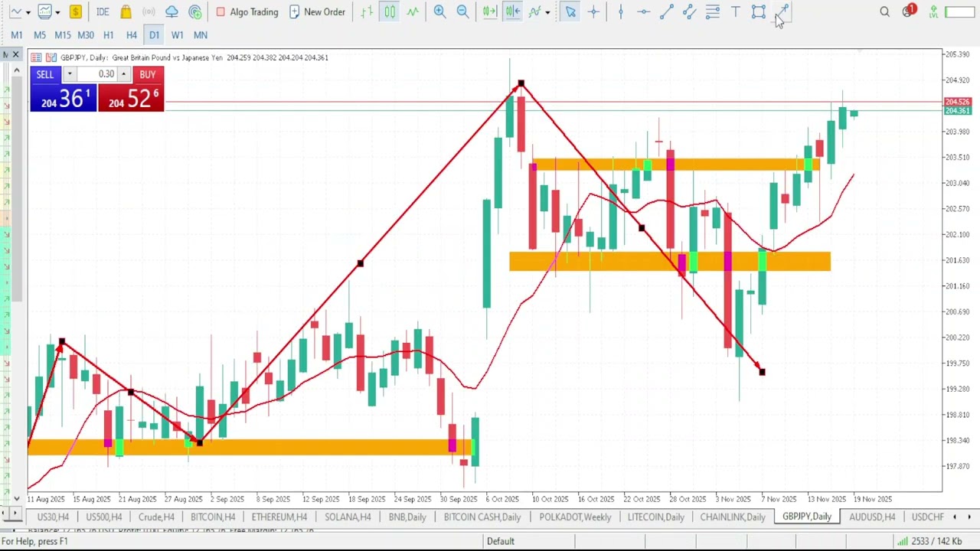Decrease lot volume with down arrow
Image resolution: width=980 pixels, height=551 pixels.
69,74
